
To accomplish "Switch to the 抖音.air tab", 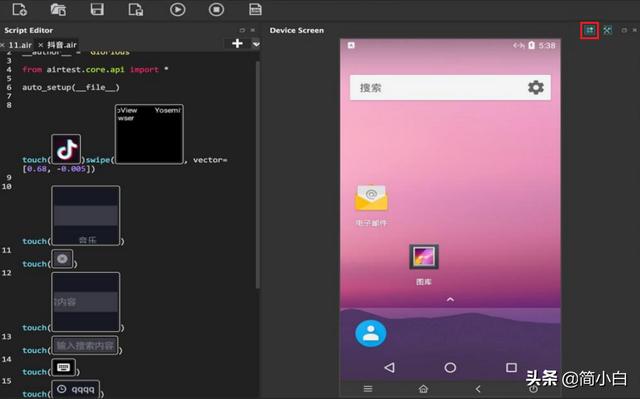I will pos(62,44).
